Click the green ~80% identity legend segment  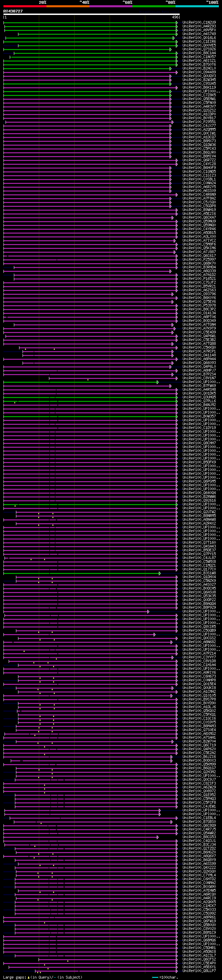tap(154, 6)
